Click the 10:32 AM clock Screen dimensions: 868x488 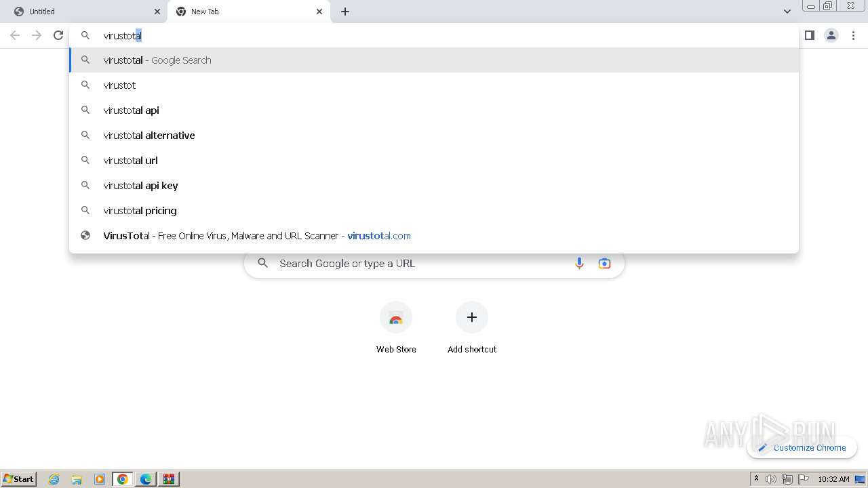pyautogui.click(x=833, y=479)
